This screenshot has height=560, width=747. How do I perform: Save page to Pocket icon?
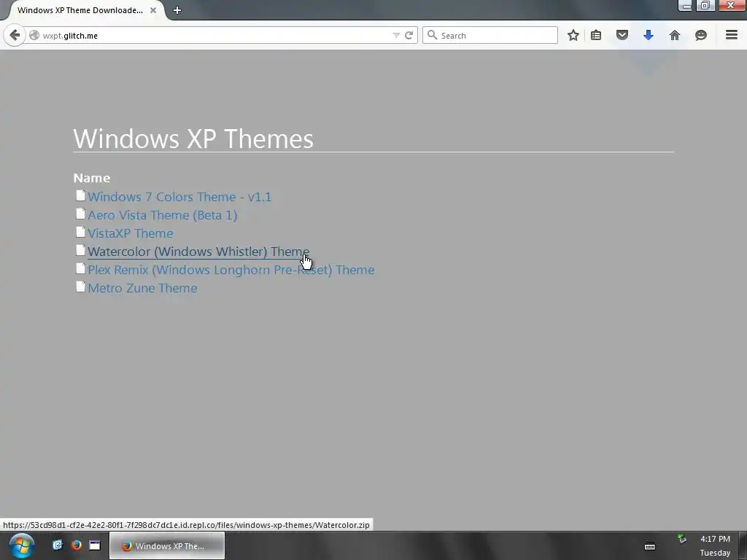pos(622,35)
